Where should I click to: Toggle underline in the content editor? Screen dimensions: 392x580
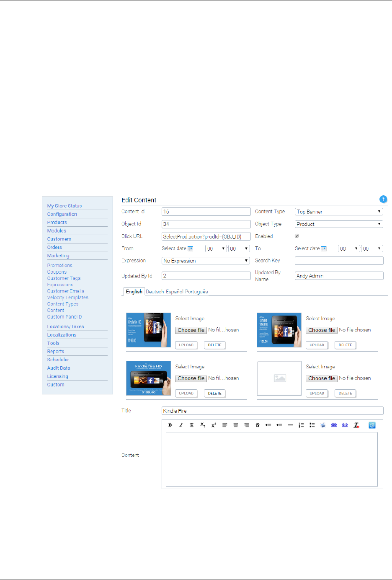click(x=192, y=425)
